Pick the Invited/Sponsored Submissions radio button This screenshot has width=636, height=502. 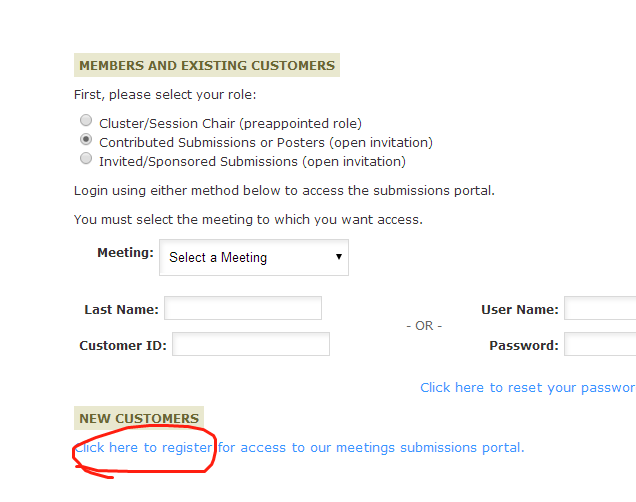click(x=86, y=159)
